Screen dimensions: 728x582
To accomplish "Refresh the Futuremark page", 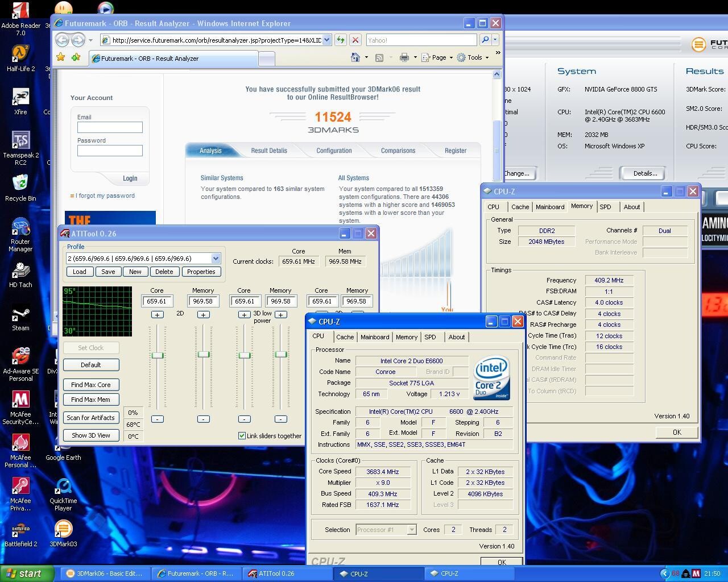I will [340, 40].
